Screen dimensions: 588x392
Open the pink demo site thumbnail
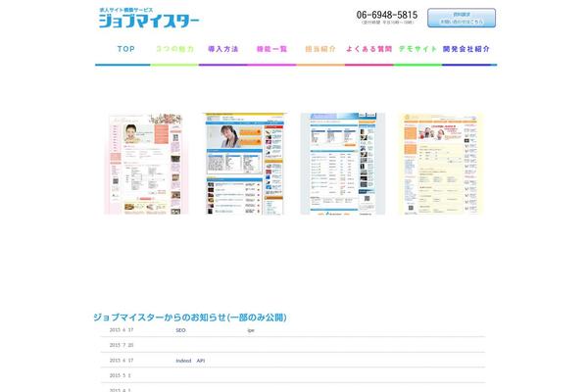(x=146, y=164)
